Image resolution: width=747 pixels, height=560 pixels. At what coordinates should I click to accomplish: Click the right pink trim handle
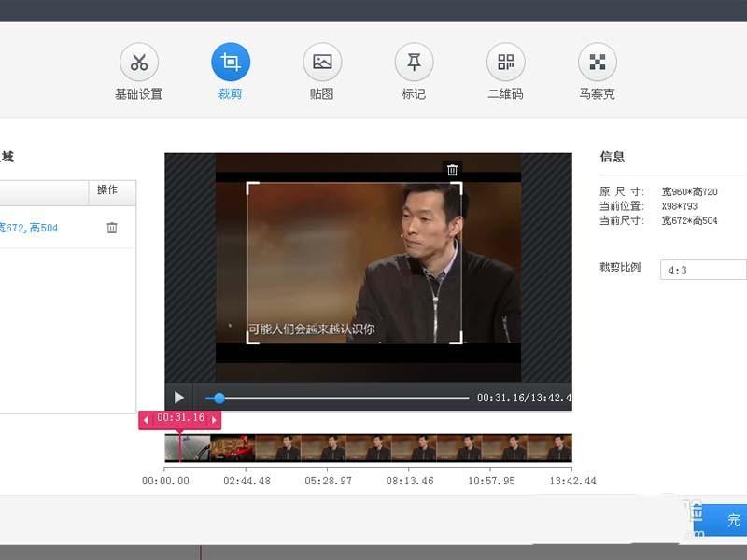(214, 418)
